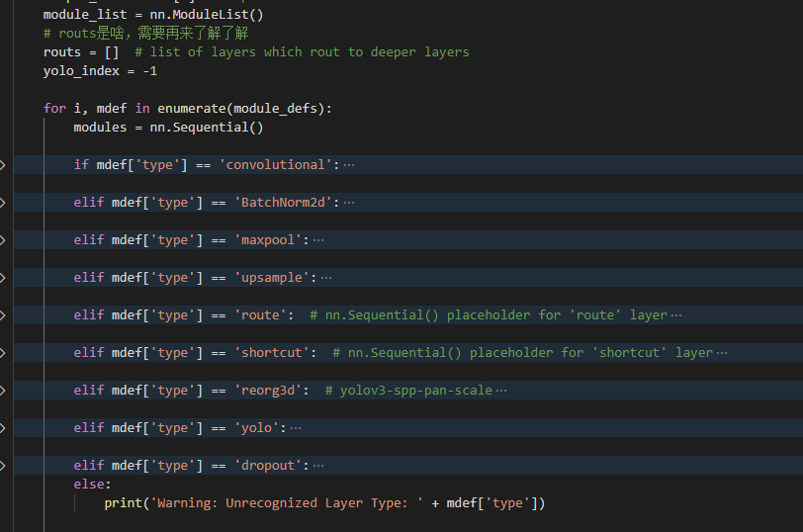Click 'enumerate(module_defs)' in for loop

pos(240,109)
